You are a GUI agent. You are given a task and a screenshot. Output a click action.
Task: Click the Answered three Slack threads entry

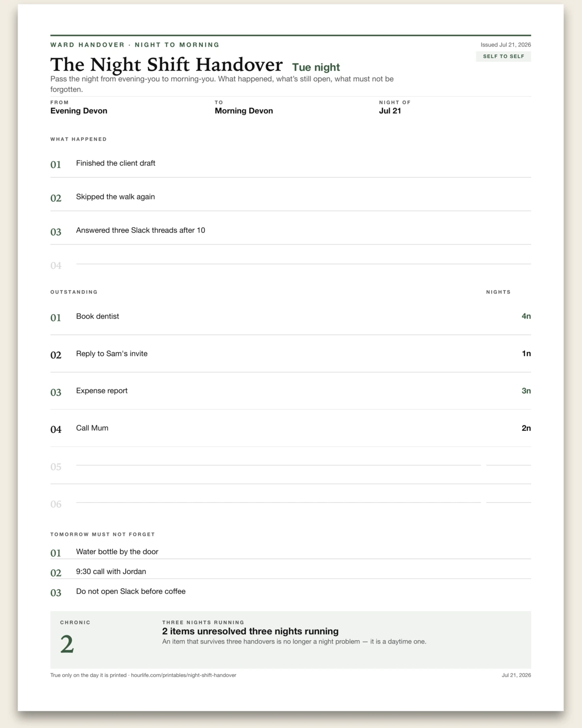(x=141, y=230)
